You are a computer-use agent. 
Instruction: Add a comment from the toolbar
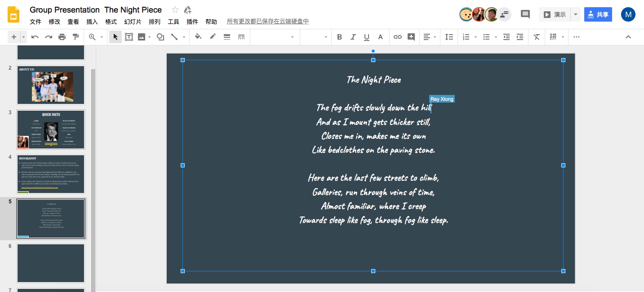(411, 37)
